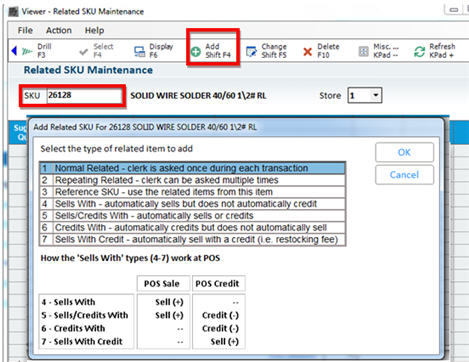Click 'How the Sells With types work' heading
Viewport: 469px width, 362px height.
pos(130,258)
